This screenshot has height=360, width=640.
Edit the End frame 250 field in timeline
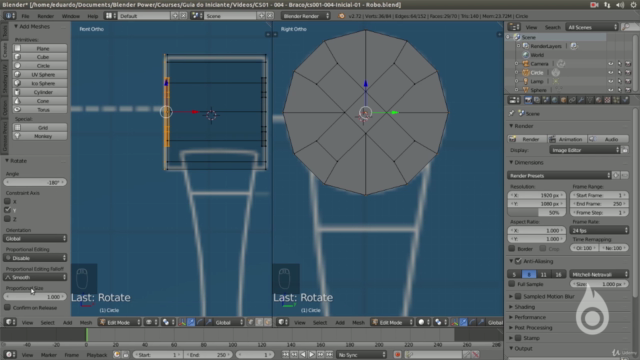(209, 355)
